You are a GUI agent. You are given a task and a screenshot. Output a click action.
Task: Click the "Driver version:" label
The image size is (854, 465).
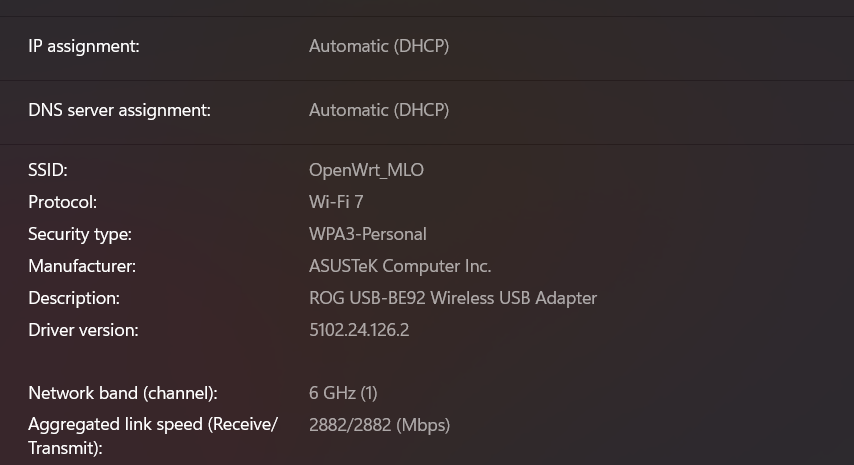coord(83,330)
